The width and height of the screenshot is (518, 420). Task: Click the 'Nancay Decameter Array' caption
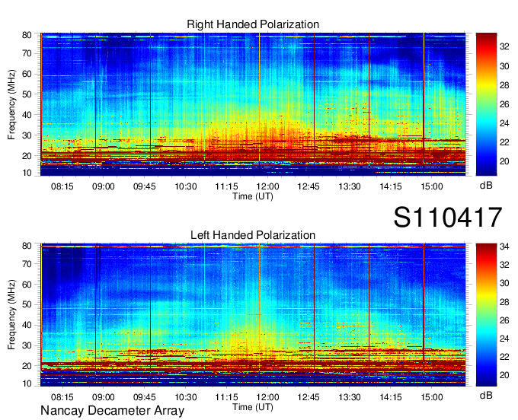112,411
